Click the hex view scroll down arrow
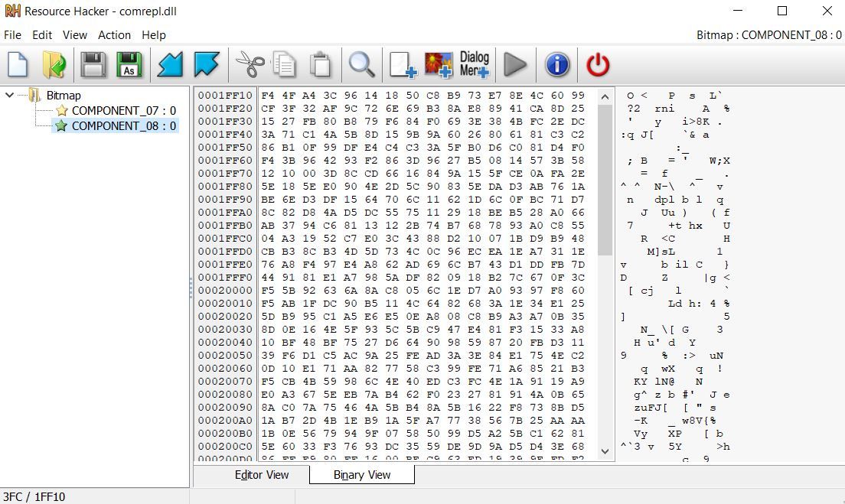 (x=605, y=451)
